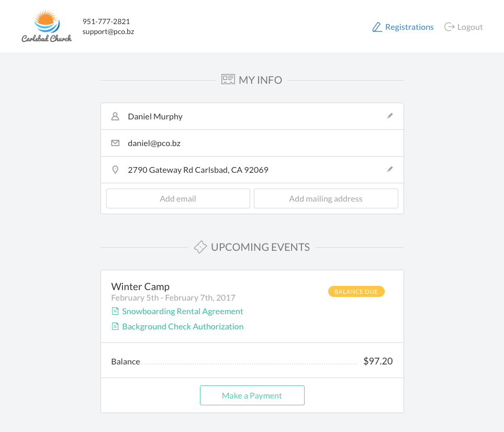Click the Logout arrow icon
504x432 pixels.
pos(449,27)
